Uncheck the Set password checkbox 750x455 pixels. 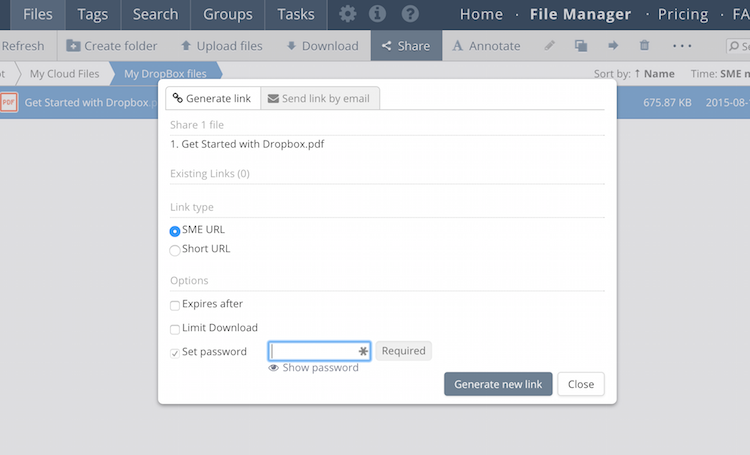click(175, 353)
